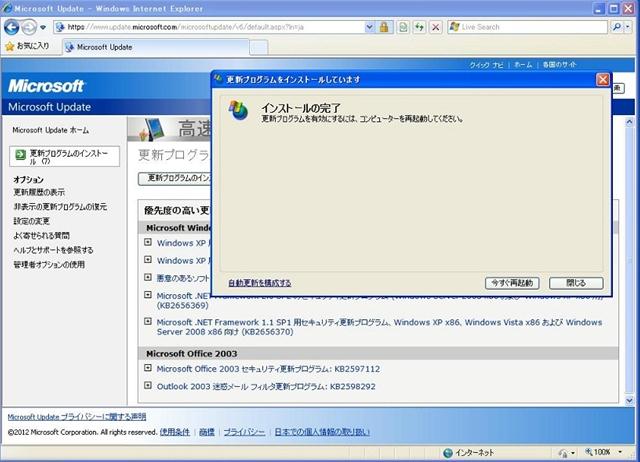Screen dimensions: 640x462
Task: Open よく寄せられる質問 option
Action: pyautogui.click(x=41, y=235)
